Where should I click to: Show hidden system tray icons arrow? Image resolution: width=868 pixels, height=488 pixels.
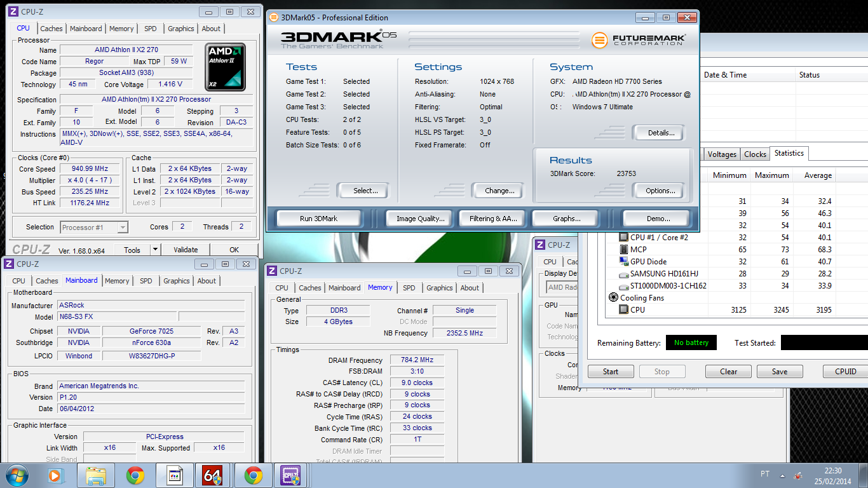click(782, 475)
